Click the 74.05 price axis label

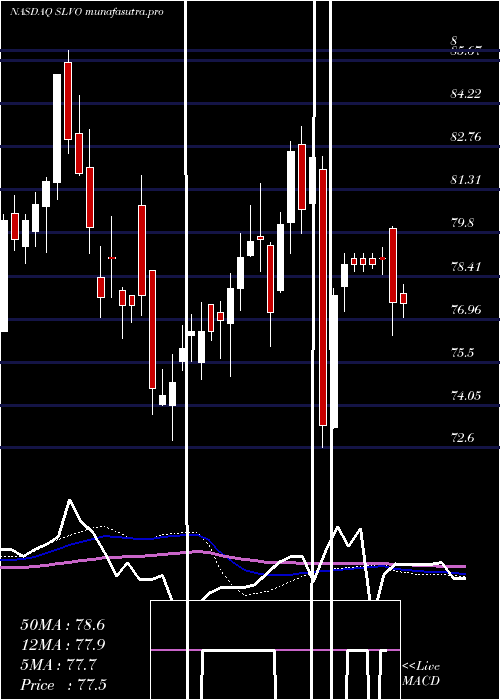[x=466, y=395]
